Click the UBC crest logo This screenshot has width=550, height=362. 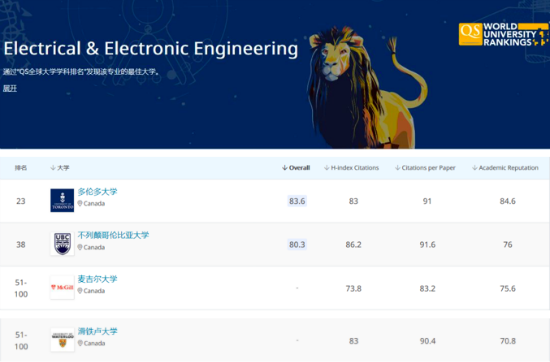pyautogui.click(x=62, y=244)
